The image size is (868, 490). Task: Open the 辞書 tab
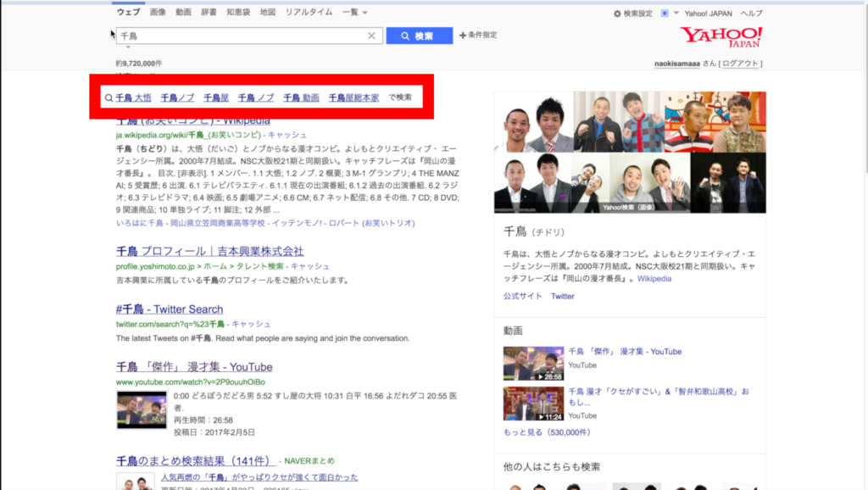209,12
